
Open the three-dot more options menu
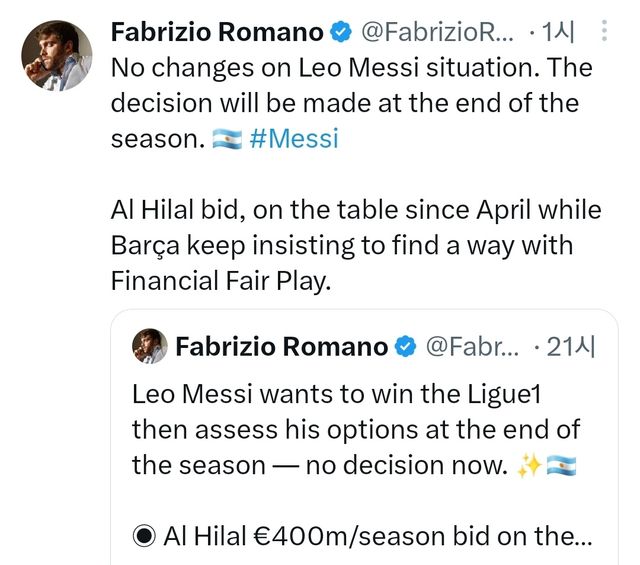(605, 32)
